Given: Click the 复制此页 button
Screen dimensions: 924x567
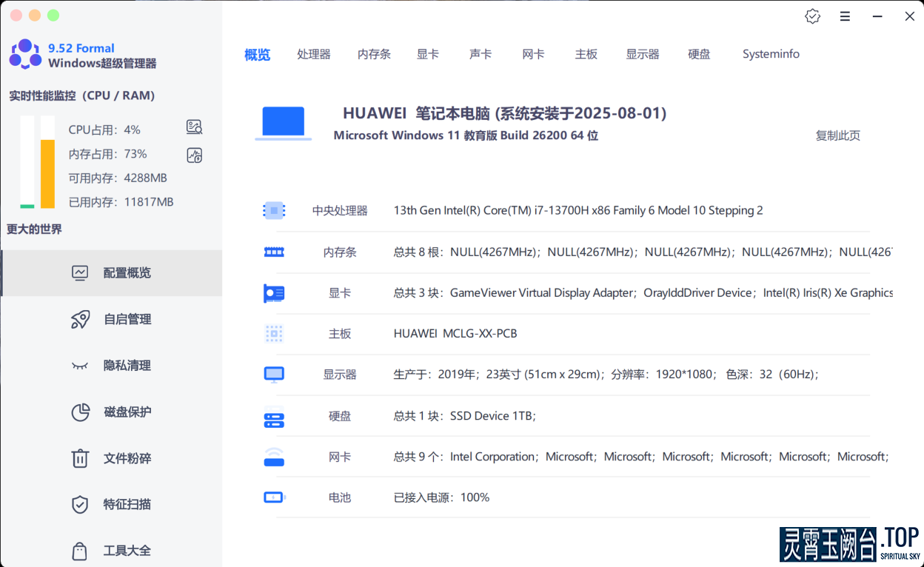Looking at the screenshot, I should tap(837, 135).
